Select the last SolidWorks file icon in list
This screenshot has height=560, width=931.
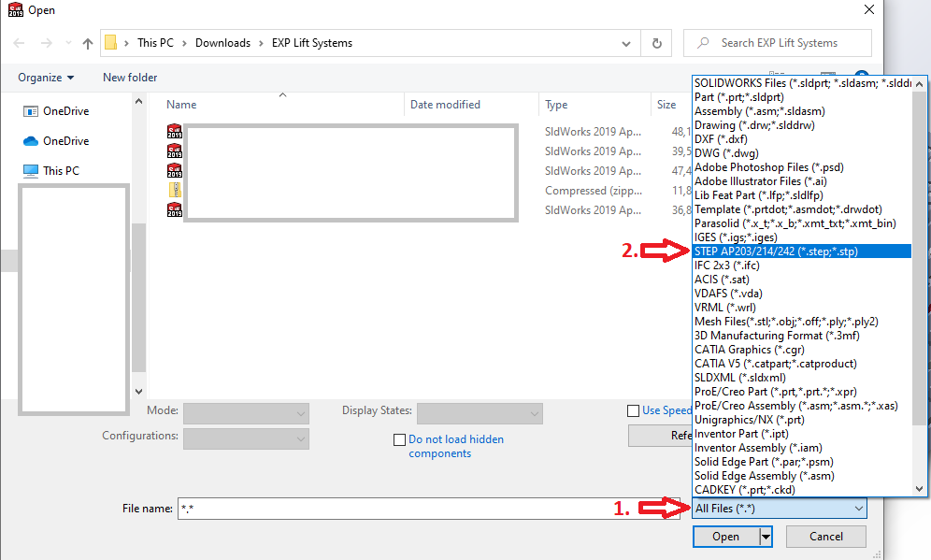coord(175,210)
